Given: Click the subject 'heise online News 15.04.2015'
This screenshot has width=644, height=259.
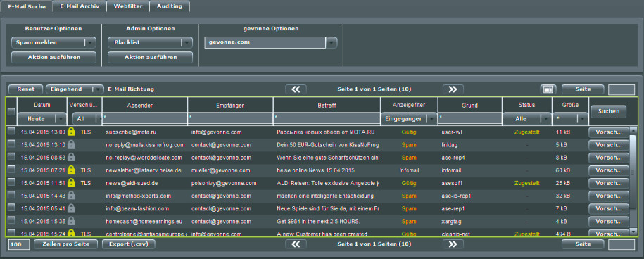Looking at the screenshot, I should [316, 170].
